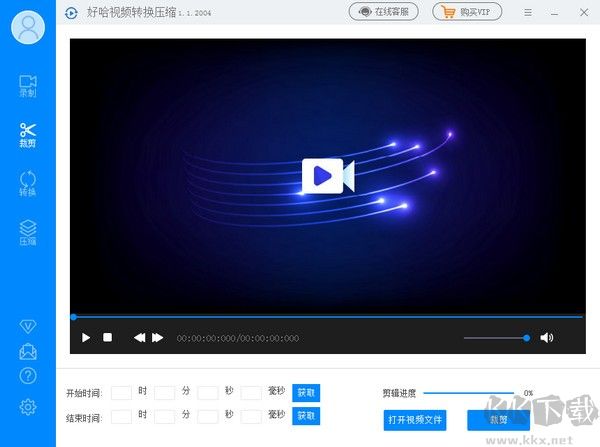
Task: Minimize the application window
Action: pyautogui.click(x=554, y=13)
